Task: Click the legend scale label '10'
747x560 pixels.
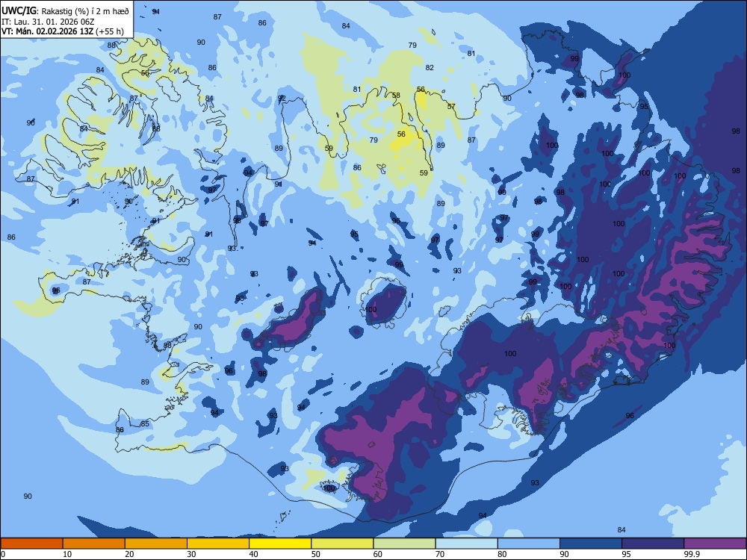Action: pyautogui.click(x=67, y=554)
